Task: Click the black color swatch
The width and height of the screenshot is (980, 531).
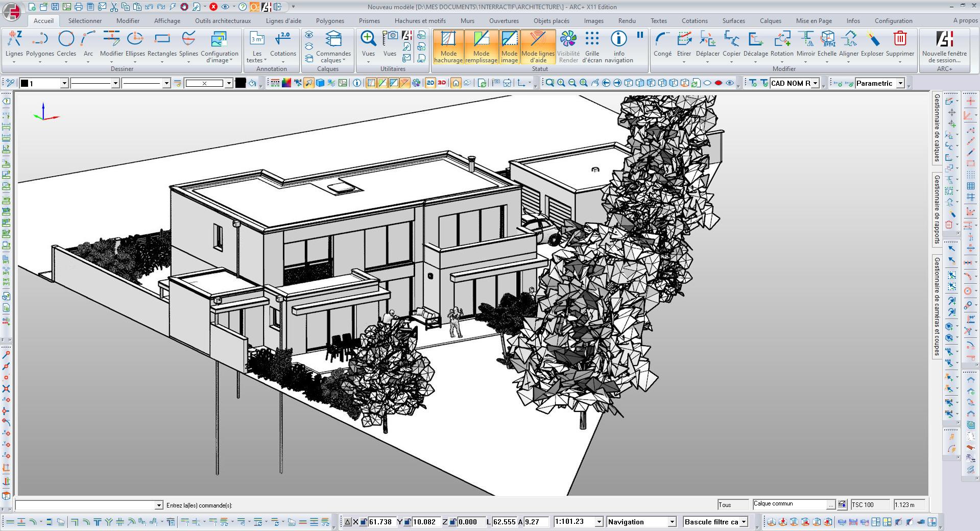Action: click(241, 83)
